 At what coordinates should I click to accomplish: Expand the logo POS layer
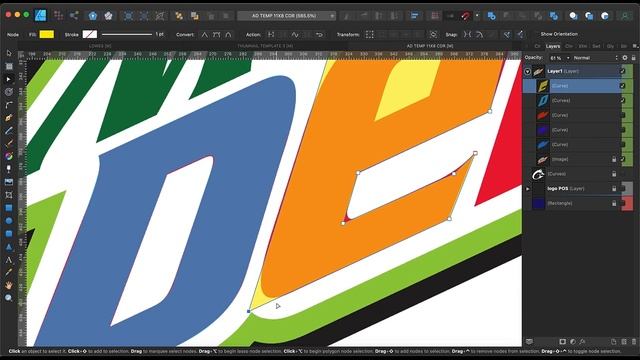[x=527, y=189]
